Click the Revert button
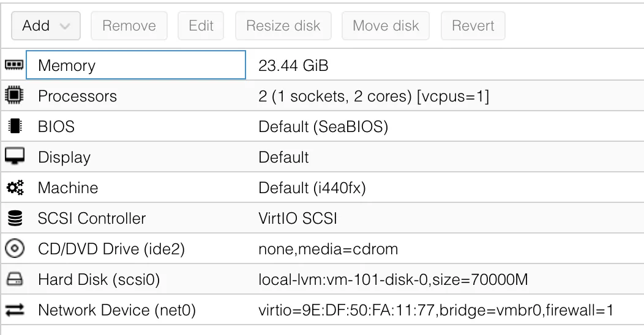 click(473, 26)
